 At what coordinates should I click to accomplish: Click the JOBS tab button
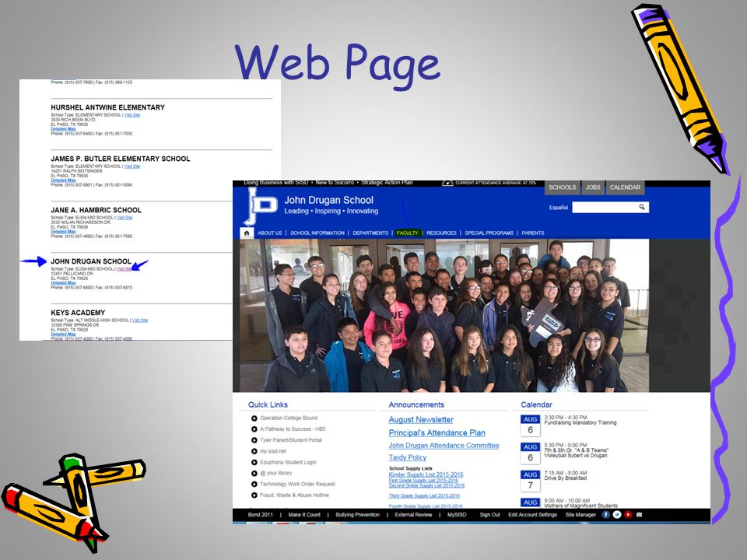[593, 187]
